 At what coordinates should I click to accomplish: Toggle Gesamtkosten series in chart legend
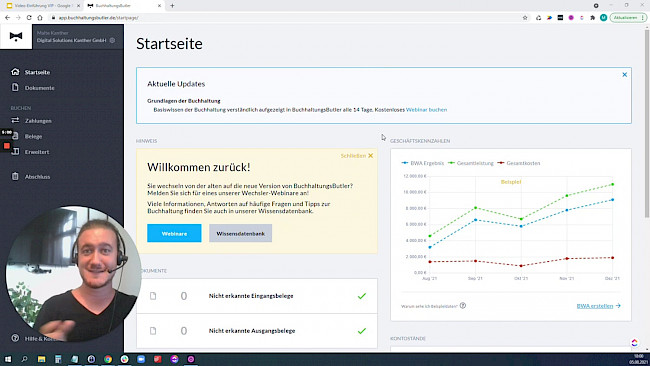(519, 163)
